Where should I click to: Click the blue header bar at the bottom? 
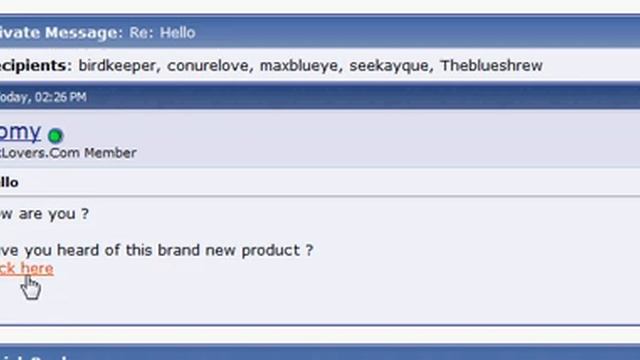[320, 352]
